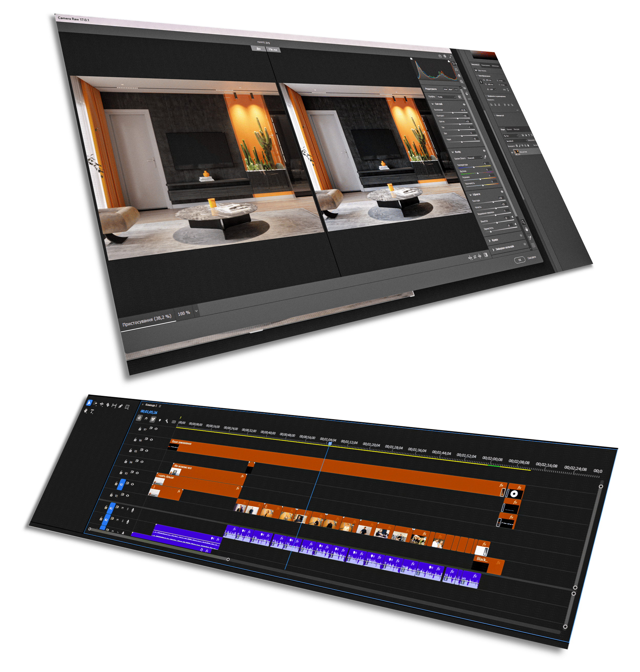Viewport: 640px width, 672px height.
Task: Open Команда 1 sequence panel menu
Action: pos(160,406)
